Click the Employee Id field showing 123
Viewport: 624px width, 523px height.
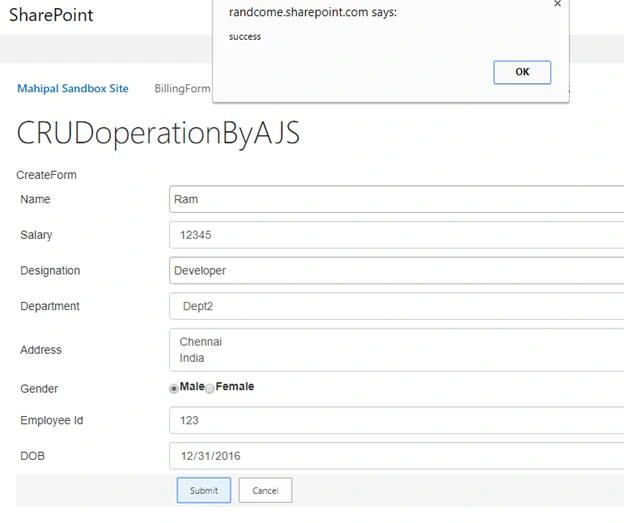click(x=396, y=420)
